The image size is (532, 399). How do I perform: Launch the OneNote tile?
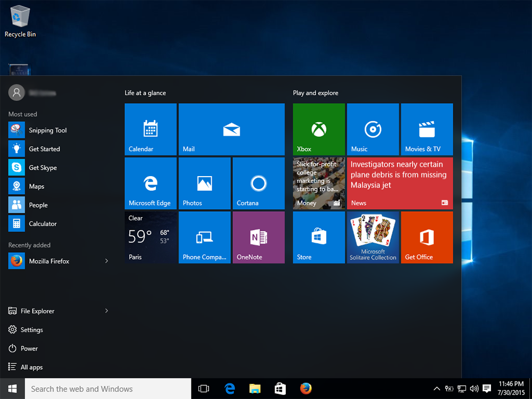click(x=259, y=237)
